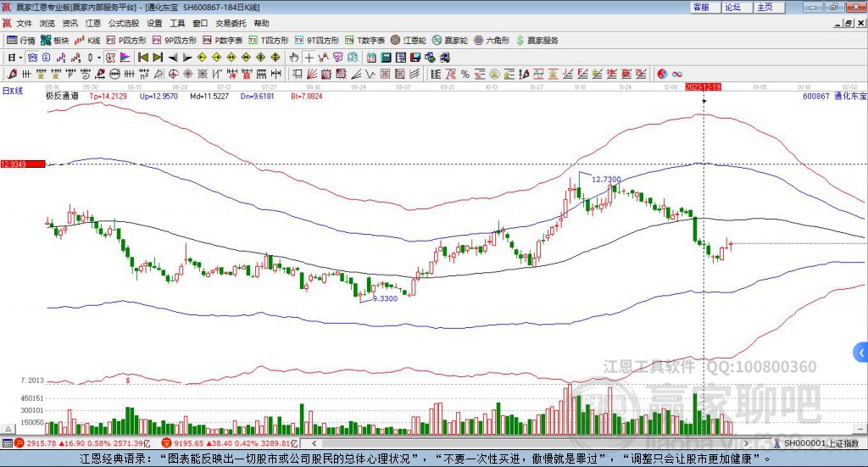Click the 12.7300 high price annotation

(606, 180)
